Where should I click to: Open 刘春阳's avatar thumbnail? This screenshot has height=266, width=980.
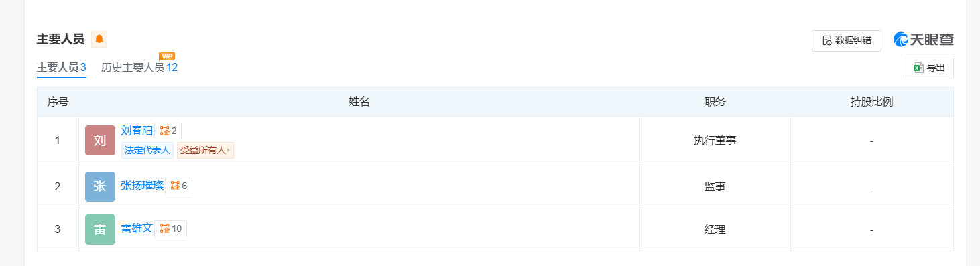(x=100, y=141)
